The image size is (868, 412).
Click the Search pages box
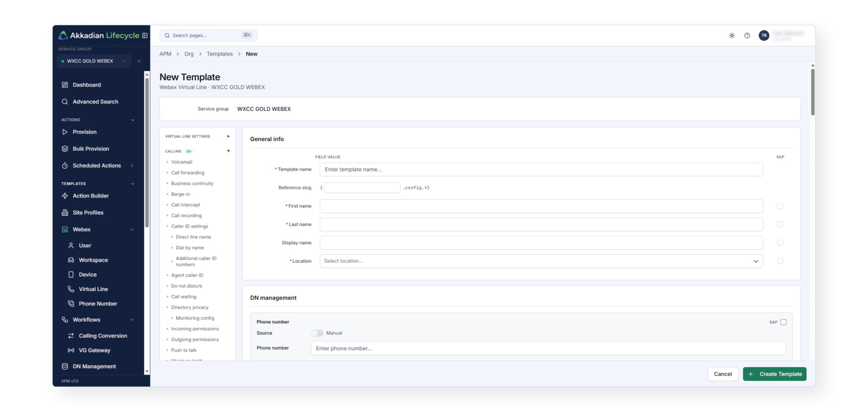pos(208,36)
